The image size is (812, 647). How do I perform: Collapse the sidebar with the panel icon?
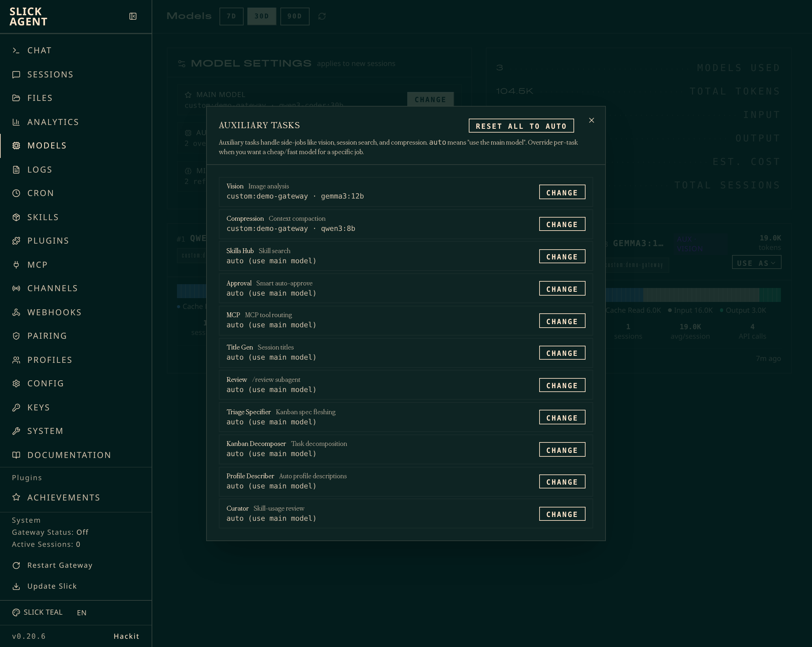point(133,16)
